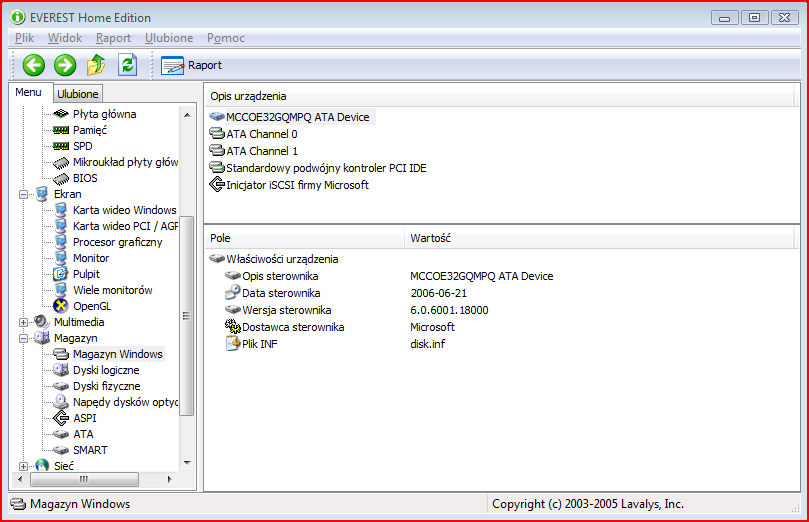Click the Plik INF file icon
The height and width of the screenshot is (522, 809).
pos(233,343)
